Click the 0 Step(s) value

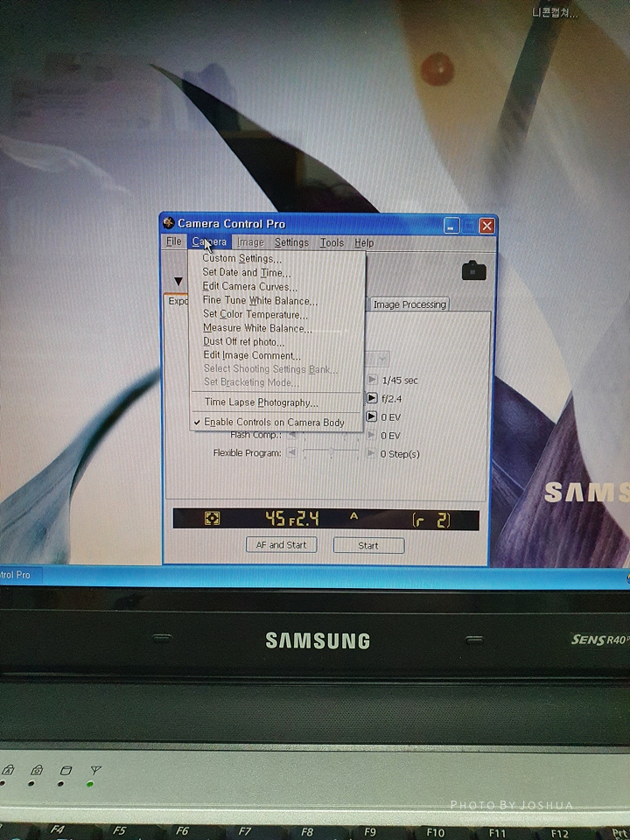[x=400, y=454]
